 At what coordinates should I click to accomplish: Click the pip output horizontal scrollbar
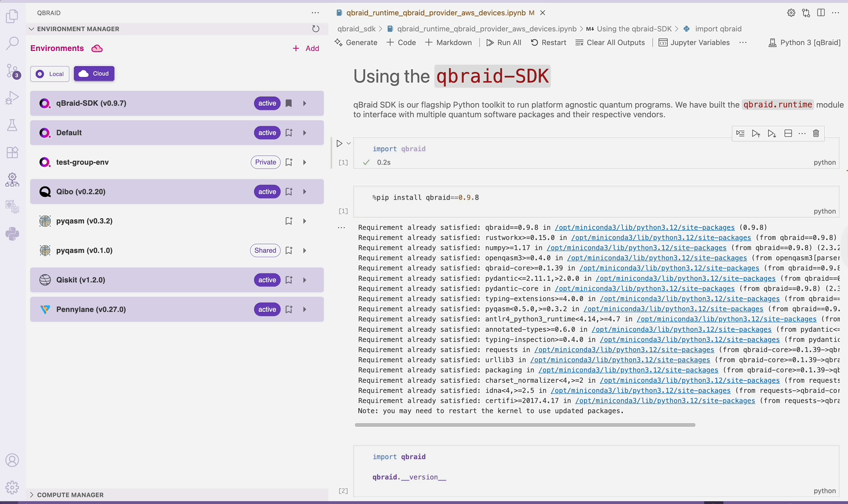pos(525,425)
